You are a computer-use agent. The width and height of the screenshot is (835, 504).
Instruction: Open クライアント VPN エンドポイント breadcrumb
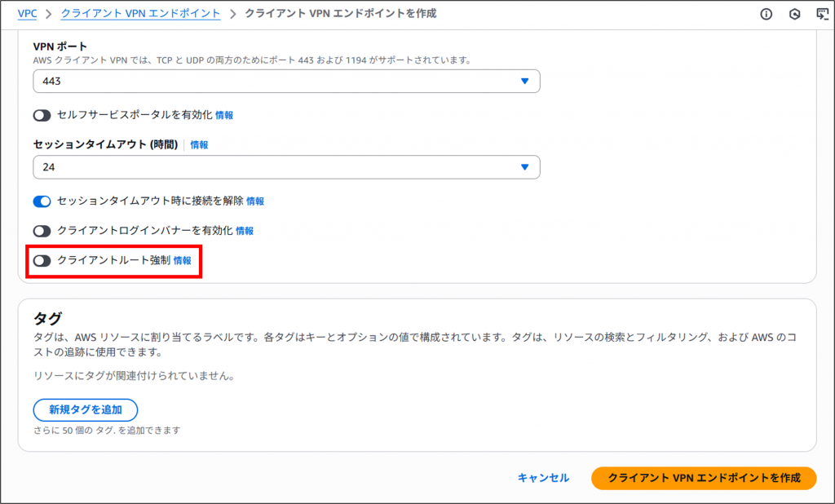pyautogui.click(x=140, y=14)
